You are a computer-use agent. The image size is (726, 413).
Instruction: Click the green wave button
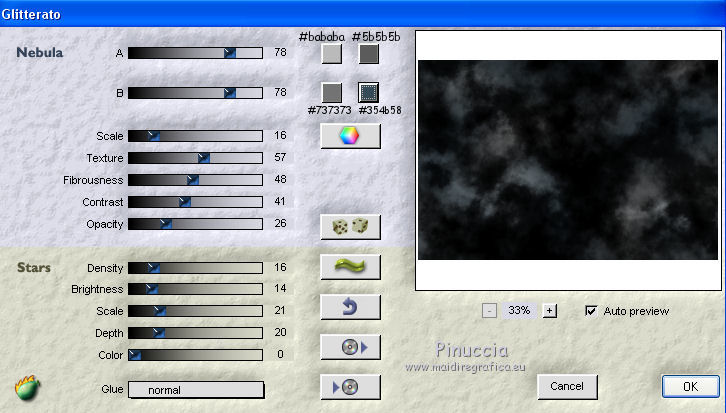[350, 267]
